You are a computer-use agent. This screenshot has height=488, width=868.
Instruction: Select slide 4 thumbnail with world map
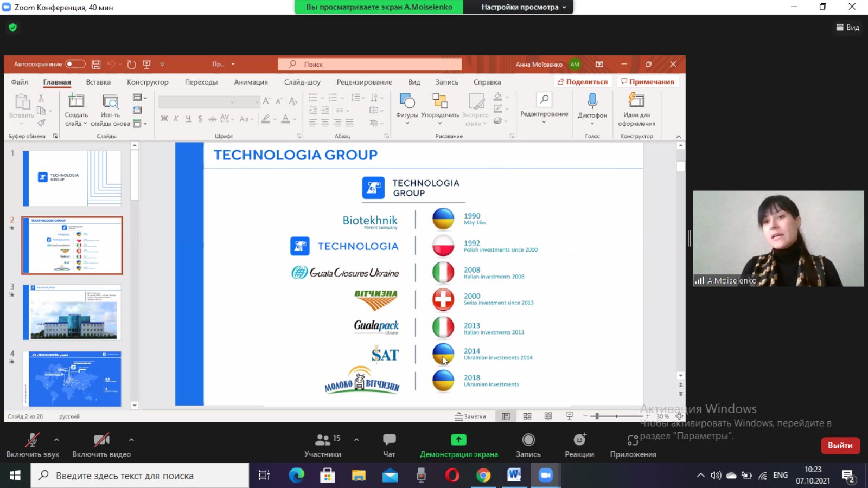tap(72, 379)
